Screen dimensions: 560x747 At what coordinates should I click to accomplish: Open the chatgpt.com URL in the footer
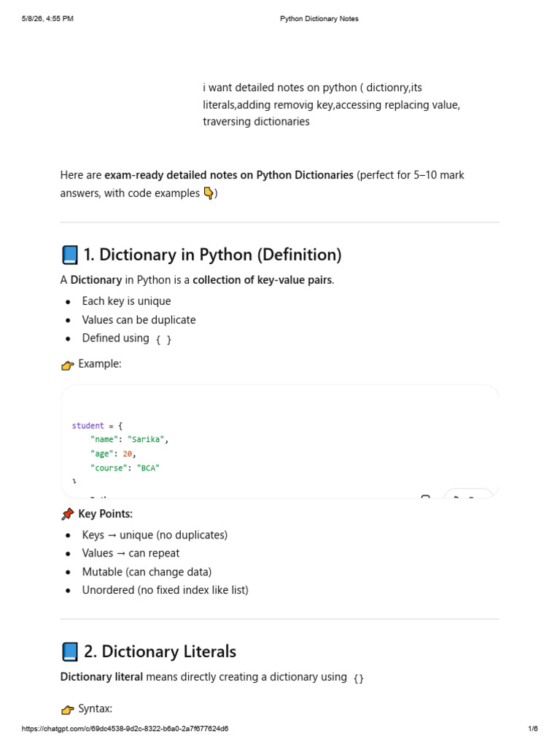point(125,729)
